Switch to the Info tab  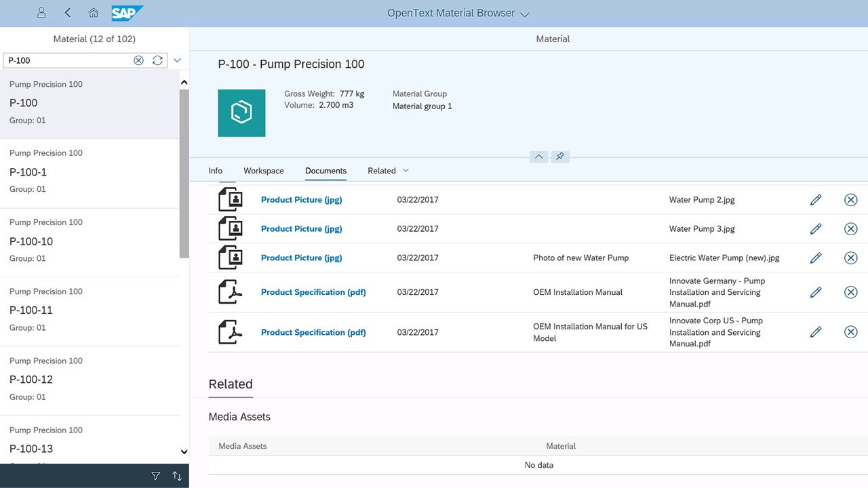(x=215, y=171)
